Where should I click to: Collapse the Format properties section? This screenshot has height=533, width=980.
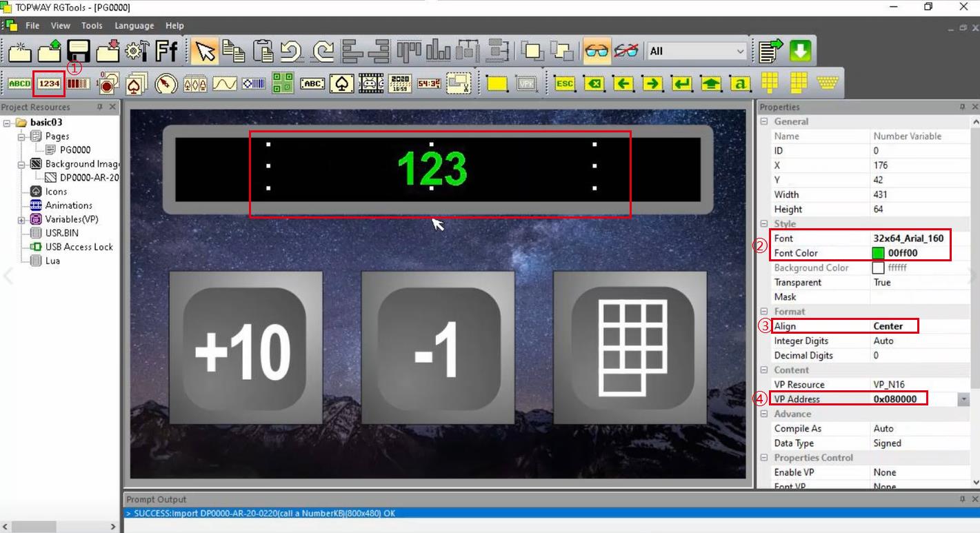(764, 312)
